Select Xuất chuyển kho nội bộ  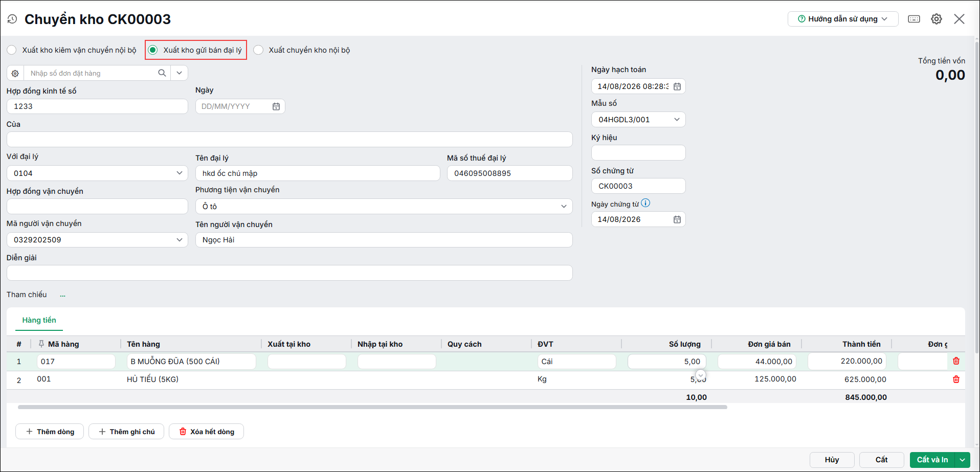(x=258, y=50)
